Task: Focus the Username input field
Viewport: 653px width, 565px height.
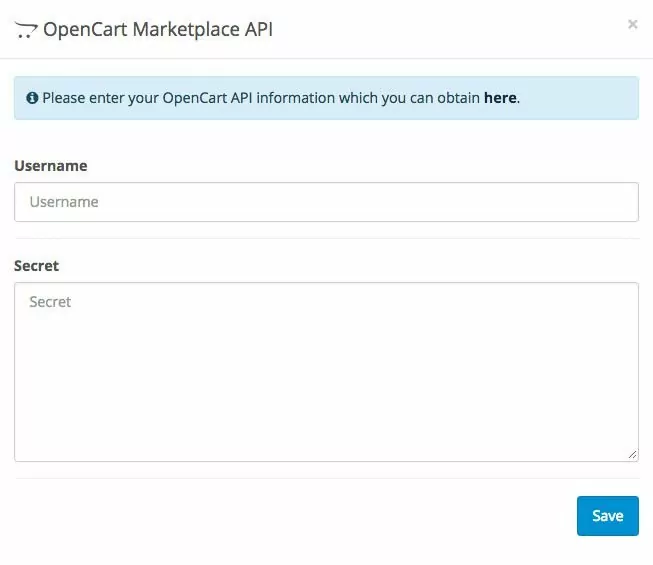Action: [326, 202]
